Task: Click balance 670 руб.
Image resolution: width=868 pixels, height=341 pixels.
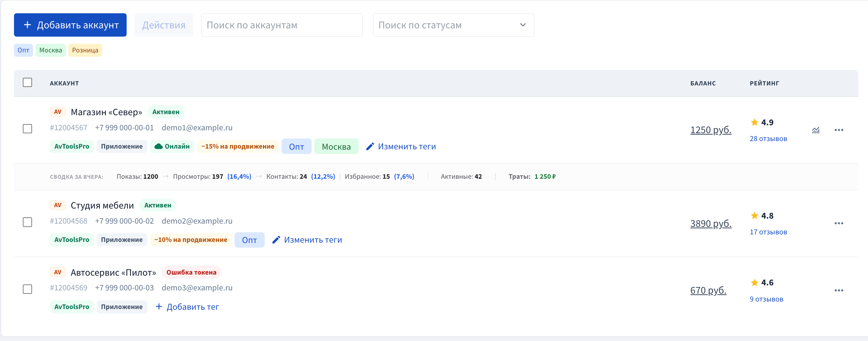Action: tap(708, 290)
